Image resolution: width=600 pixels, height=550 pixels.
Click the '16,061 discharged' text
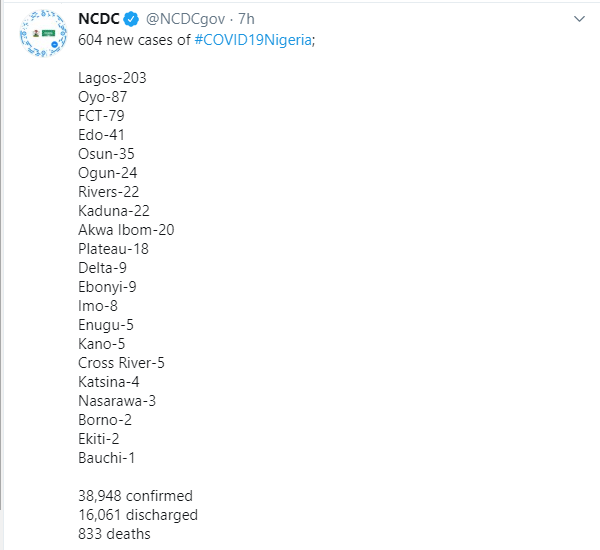point(138,515)
